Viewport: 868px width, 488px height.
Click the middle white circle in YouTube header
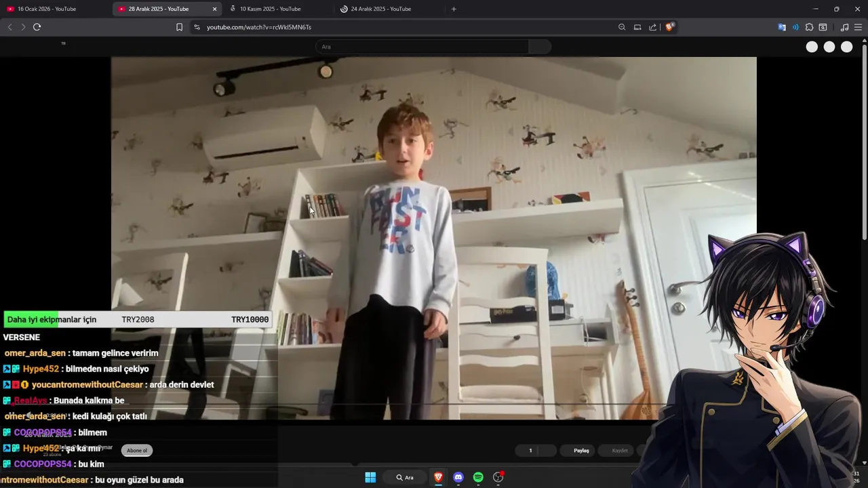tap(829, 47)
